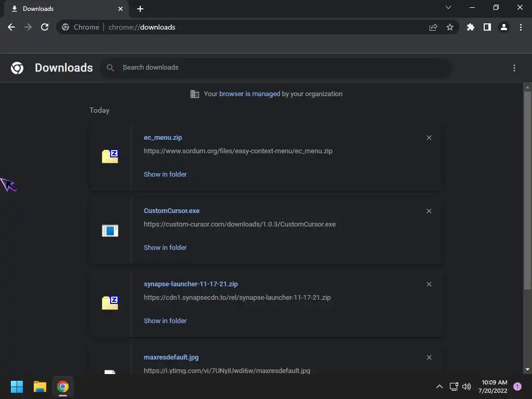The height and width of the screenshot is (399, 532).
Task: Open a new tab with the plus button
Action: [x=140, y=9]
